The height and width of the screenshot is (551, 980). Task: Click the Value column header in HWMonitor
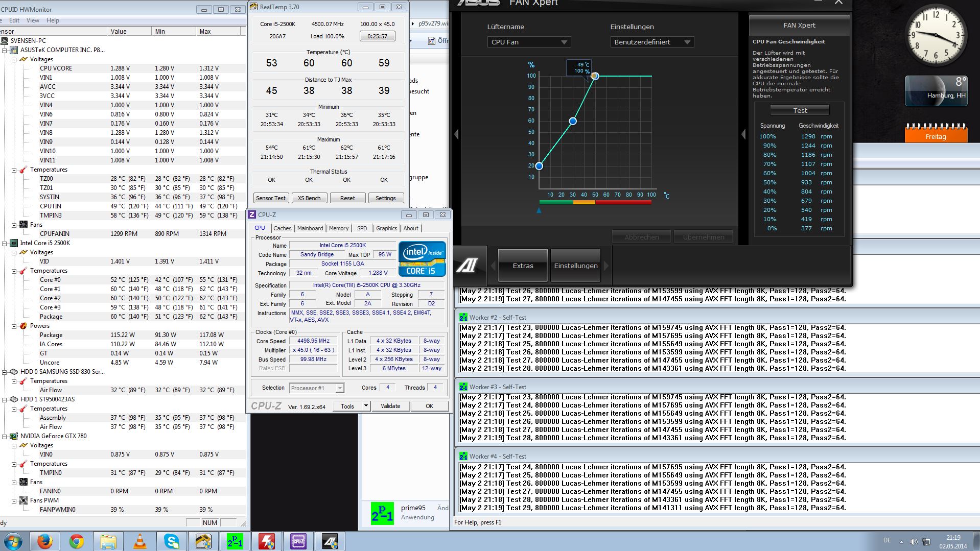130,32
